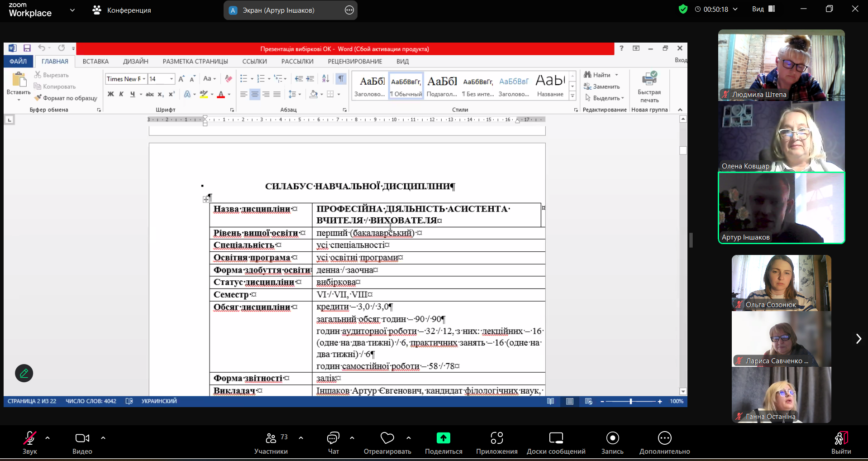
Task: Open the РЕЦЕНЗИРОВАНИЕ ribbon tab
Action: (x=355, y=61)
